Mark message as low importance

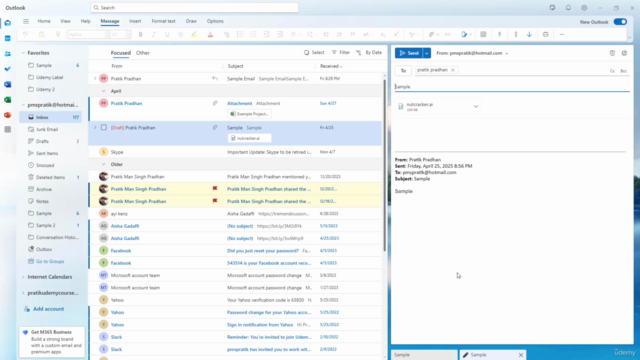[x=529, y=35]
